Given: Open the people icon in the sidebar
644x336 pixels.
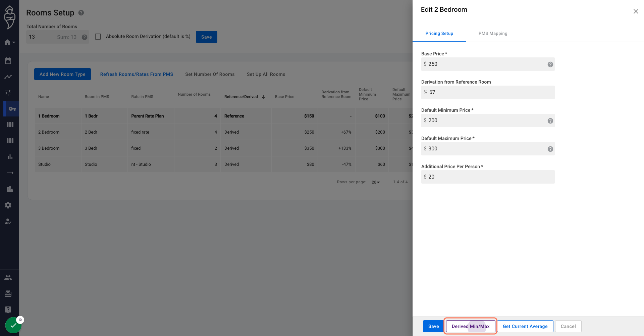Looking at the screenshot, I should pyautogui.click(x=8, y=278).
